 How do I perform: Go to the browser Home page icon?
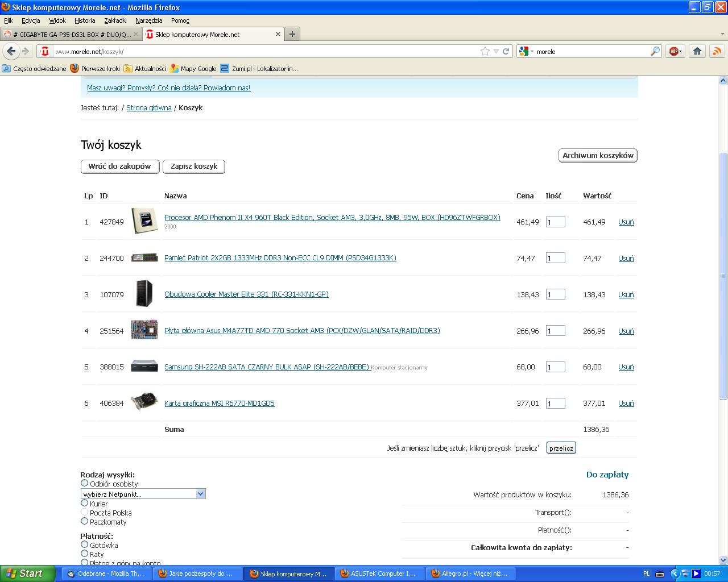pyautogui.click(x=697, y=51)
